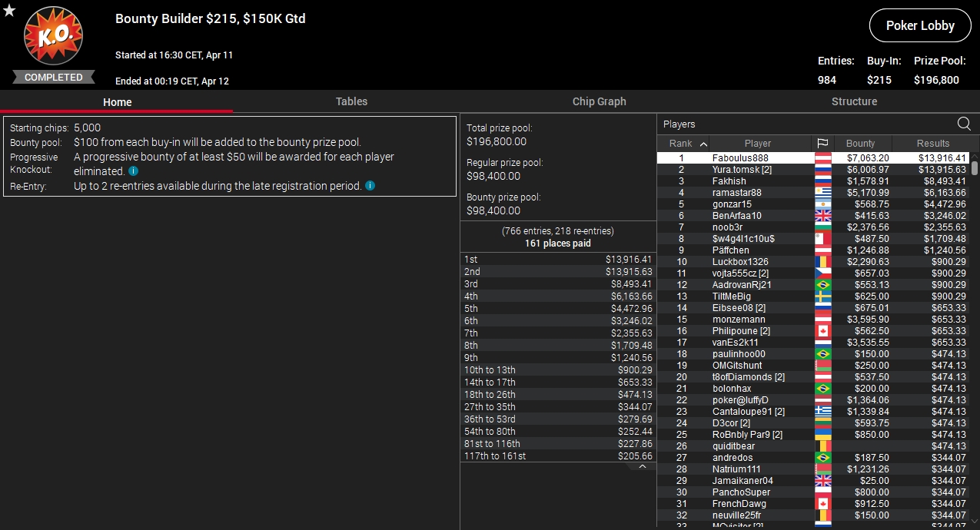980x530 pixels.
Task: Open the player search magnifier icon
Action: [963, 124]
